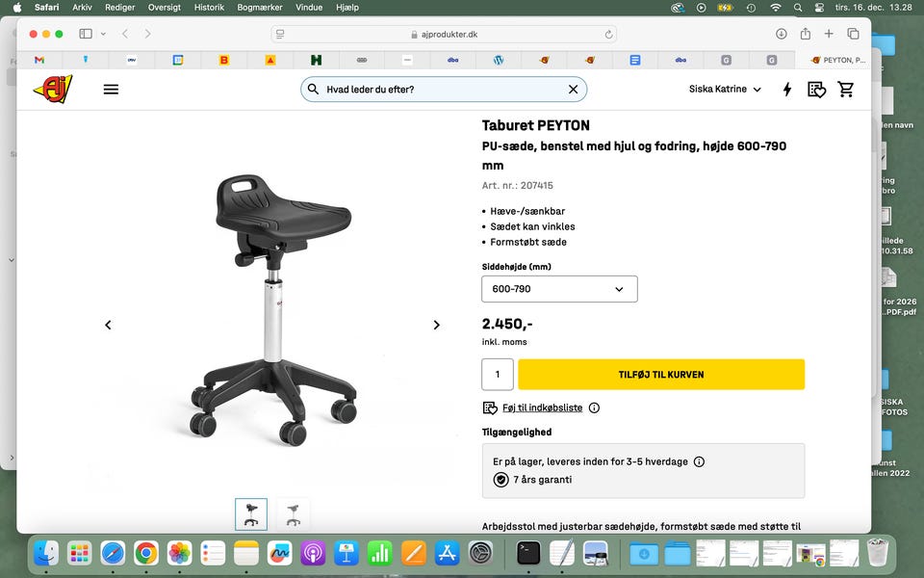Open the Apple menu
Screen dimensions: 924x578
(x=17, y=7)
